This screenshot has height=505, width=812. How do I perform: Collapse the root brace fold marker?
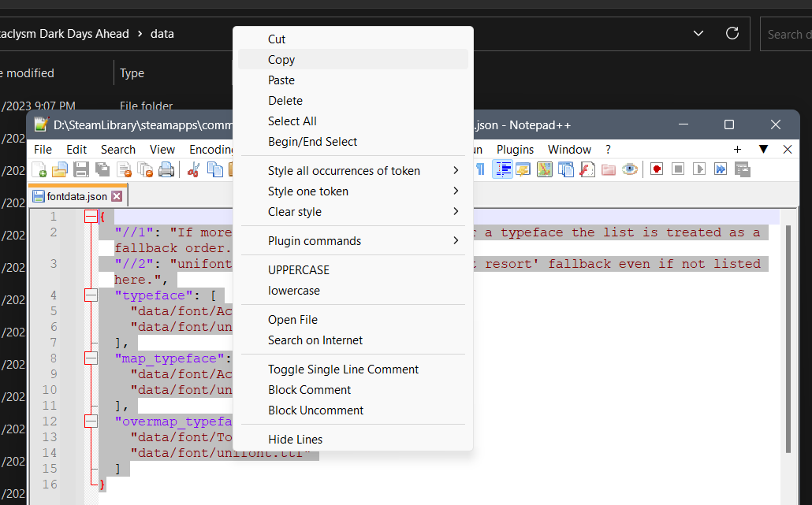(x=91, y=217)
